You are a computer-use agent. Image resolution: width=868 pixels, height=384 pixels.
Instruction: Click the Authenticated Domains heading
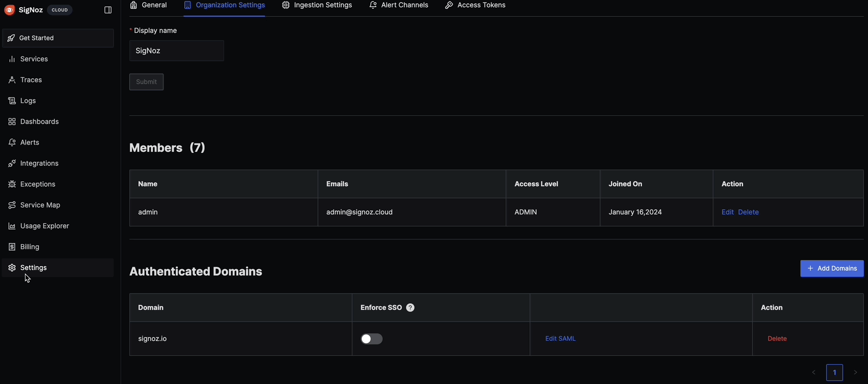coord(196,271)
